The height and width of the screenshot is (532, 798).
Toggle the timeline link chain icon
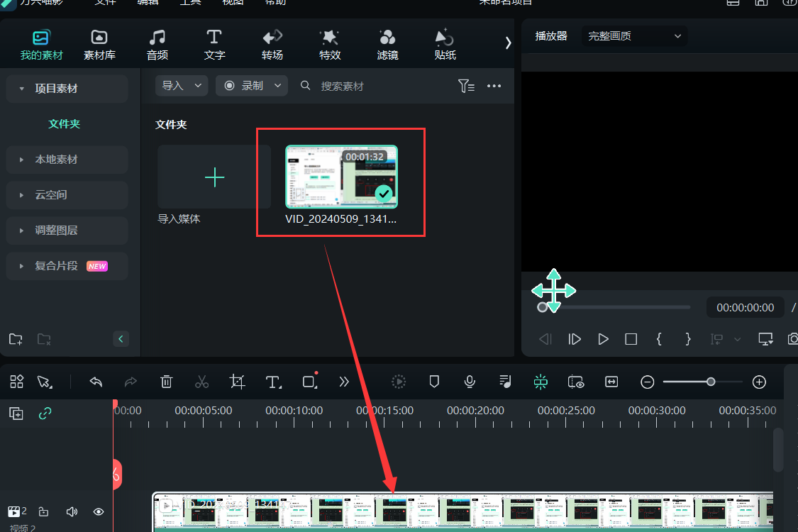(x=45, y=413)
